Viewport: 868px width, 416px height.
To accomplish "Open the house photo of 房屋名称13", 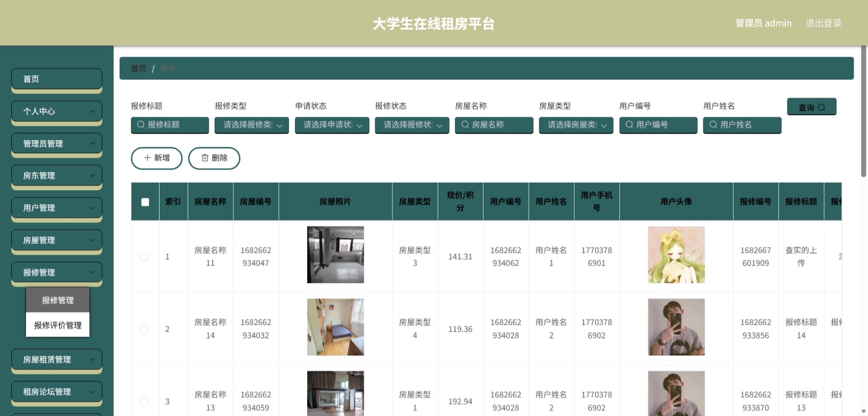I will tap(335, 393).
